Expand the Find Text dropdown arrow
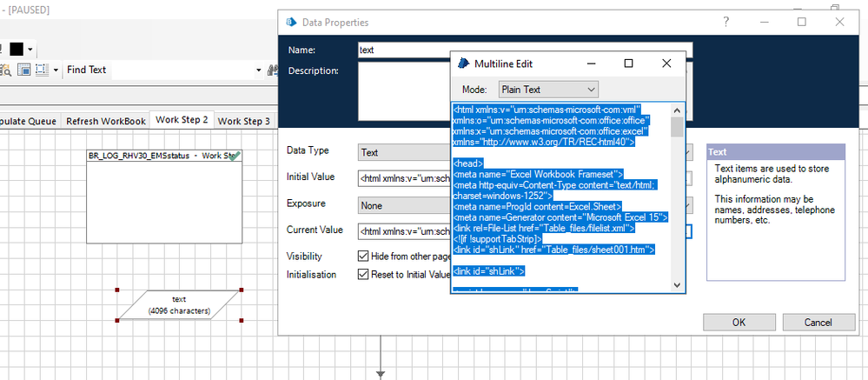 point(258,70)
